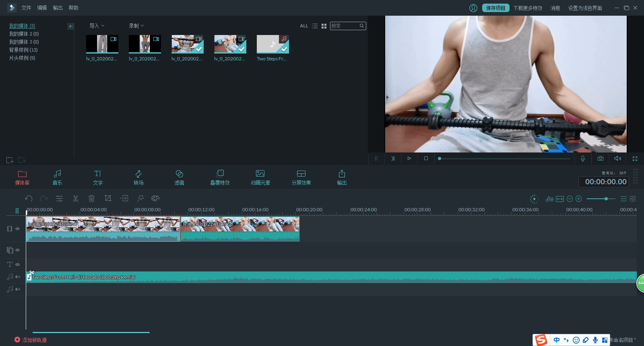Open the color palette tool
Screen dimensions: 644x346
click(x=155, y=198)
